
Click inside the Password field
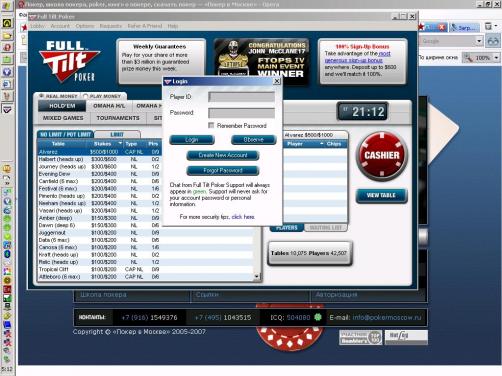pos(241,113)
